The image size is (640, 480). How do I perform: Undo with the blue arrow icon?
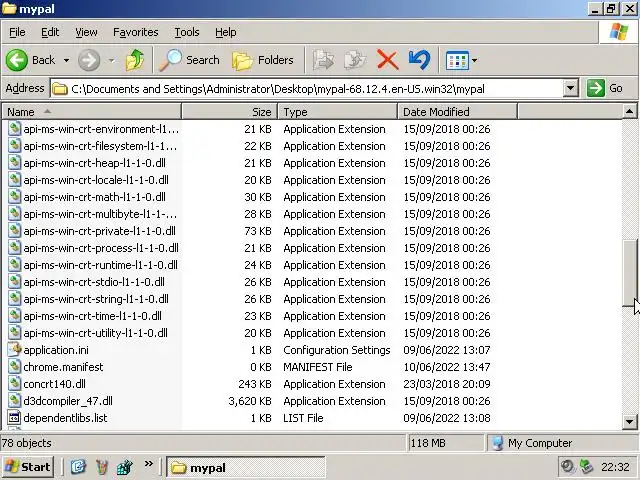(419, 60)
